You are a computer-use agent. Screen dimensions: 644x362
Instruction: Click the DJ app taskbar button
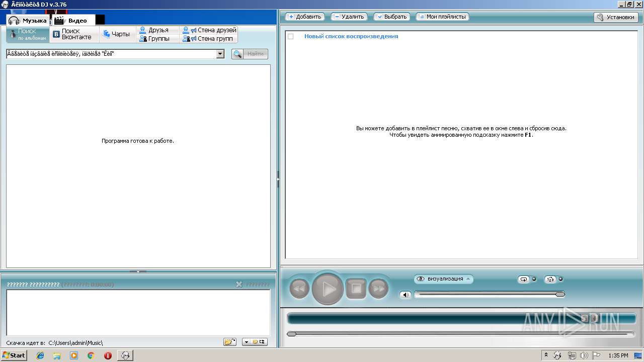click(125, 355)
